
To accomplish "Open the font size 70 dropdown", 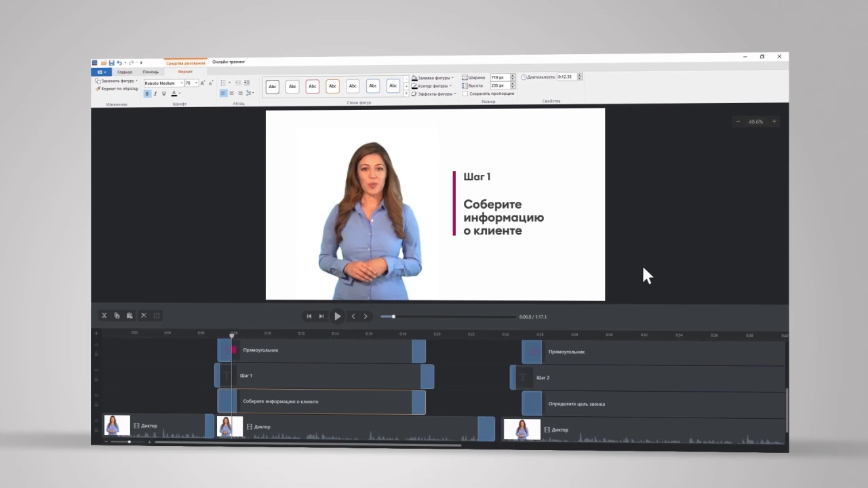I will 196,83.
